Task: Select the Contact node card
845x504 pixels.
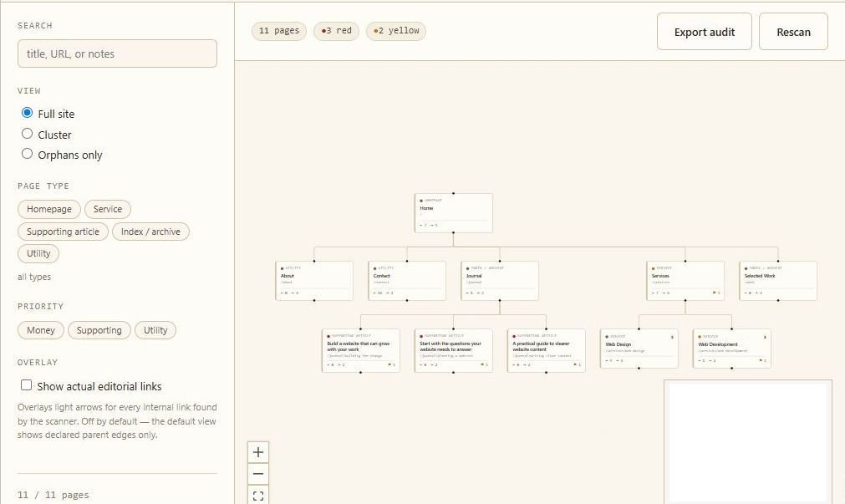Action: coord(407,281)
